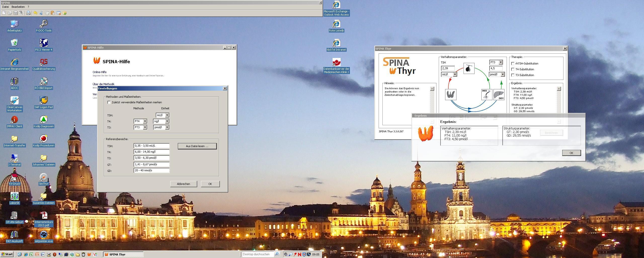
Task: Click the Copy icon in SPINA toolbar
Action: point(47,13)
